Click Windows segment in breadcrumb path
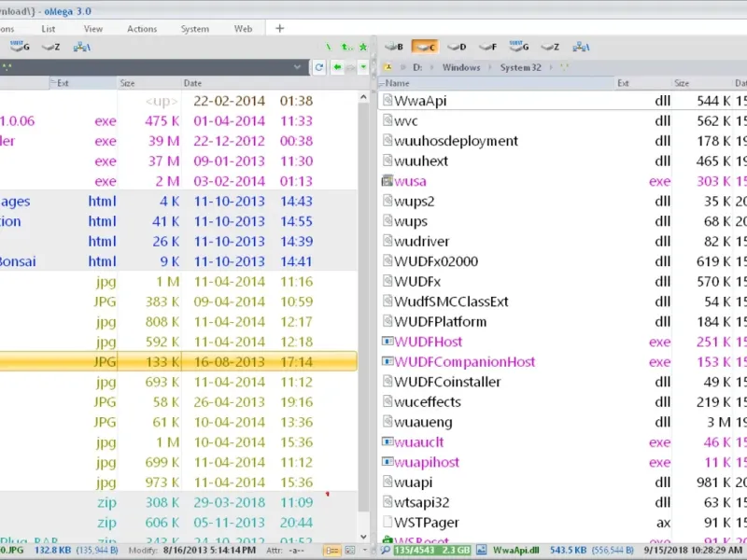 click(x=461, y=67)
